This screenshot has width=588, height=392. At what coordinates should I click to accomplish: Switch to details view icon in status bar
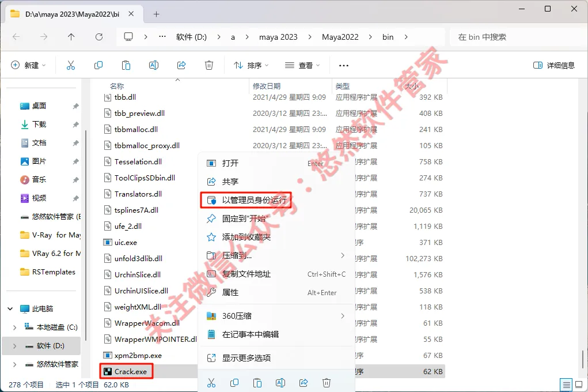click(x=566, y=385)
